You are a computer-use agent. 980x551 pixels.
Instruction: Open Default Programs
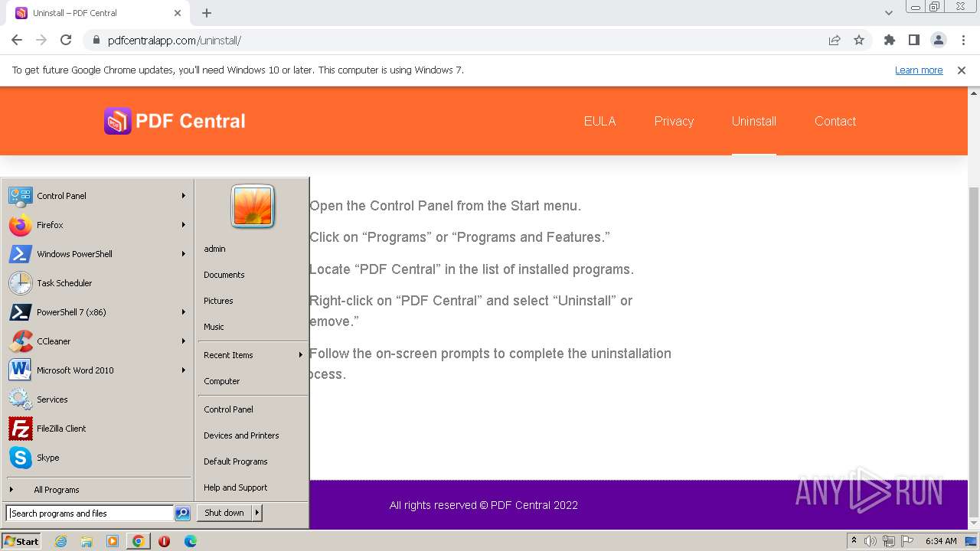coord(253,461)
